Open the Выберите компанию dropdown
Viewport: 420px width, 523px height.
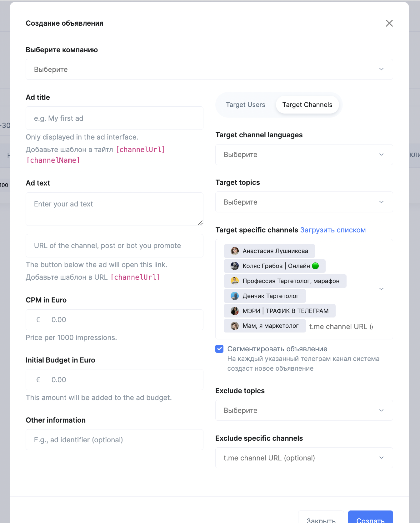click(x=209, y=69)
